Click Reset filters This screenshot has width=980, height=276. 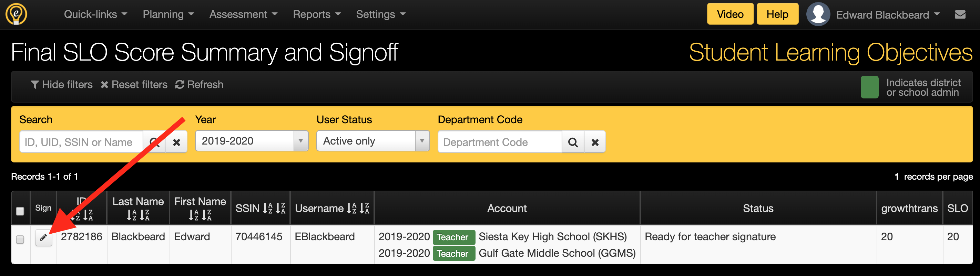coord(134,84)
